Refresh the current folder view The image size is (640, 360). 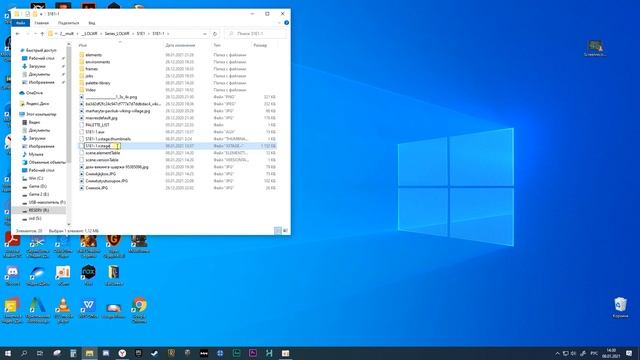tap(215, 33)
